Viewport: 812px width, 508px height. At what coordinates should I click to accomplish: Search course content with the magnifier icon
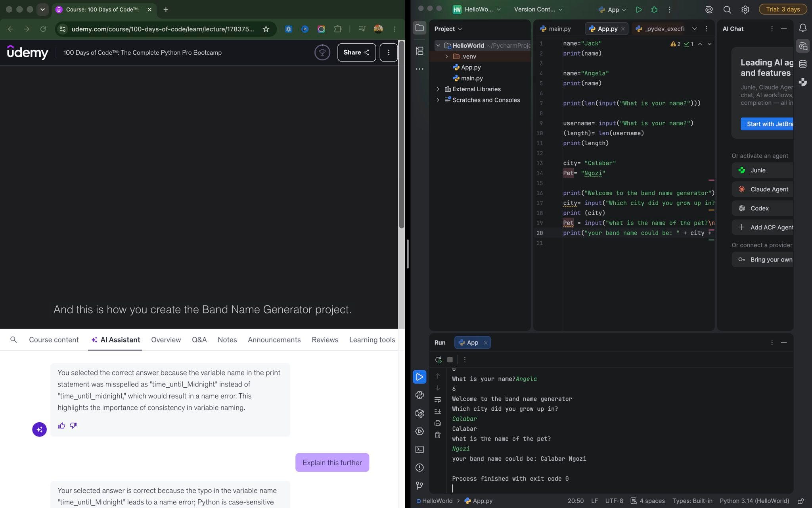[13, 340]
